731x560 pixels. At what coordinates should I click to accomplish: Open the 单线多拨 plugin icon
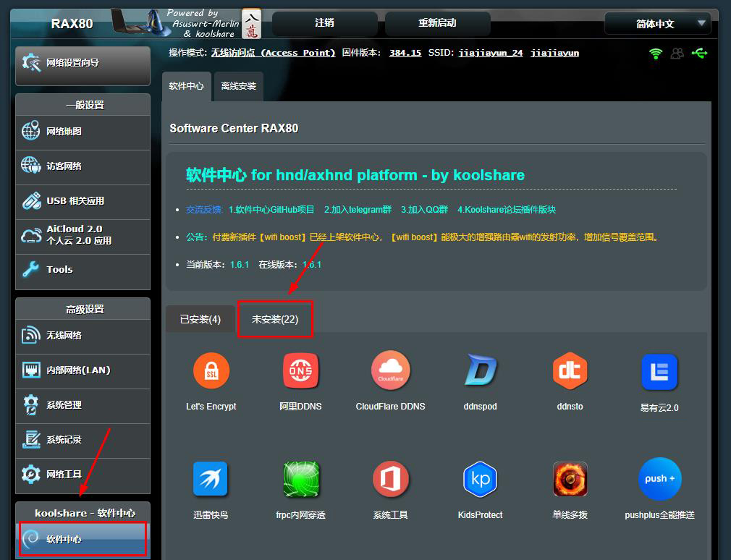click(570, 479)
